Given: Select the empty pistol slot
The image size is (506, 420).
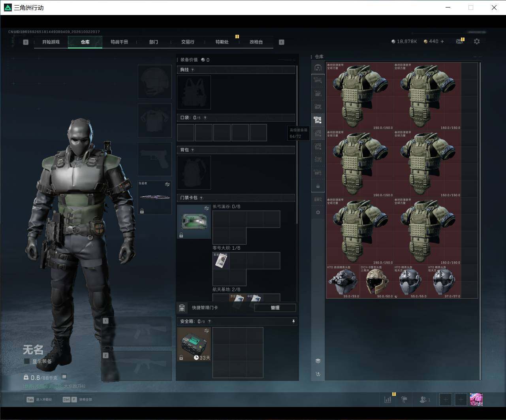Looking at the screenshot, I should 155,159.
